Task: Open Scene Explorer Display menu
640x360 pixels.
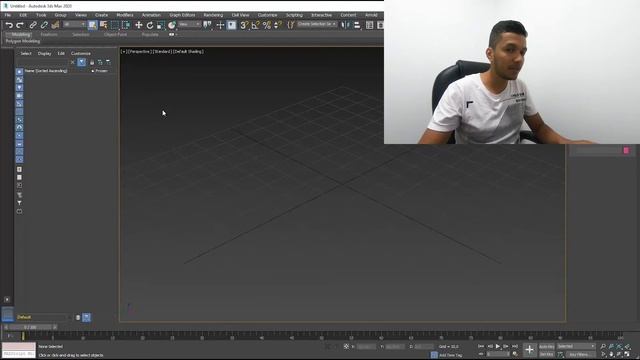Action: pyautogui.click(x=44, y=53)
